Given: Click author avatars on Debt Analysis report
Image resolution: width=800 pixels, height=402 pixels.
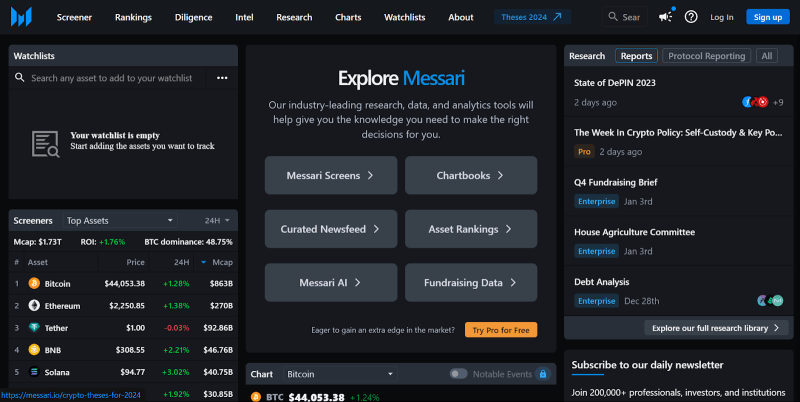Looking at the screenshot, I should (770, 300).
